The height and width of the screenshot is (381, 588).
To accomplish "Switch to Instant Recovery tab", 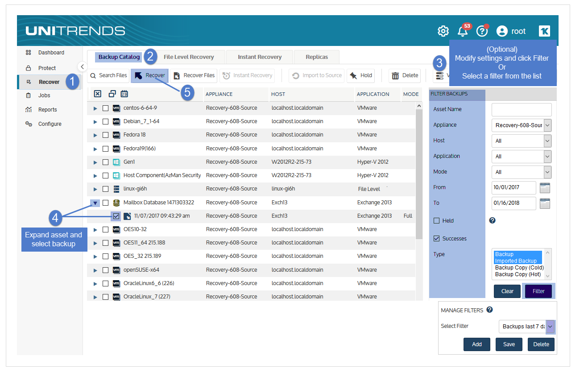I will pos(260,57).
